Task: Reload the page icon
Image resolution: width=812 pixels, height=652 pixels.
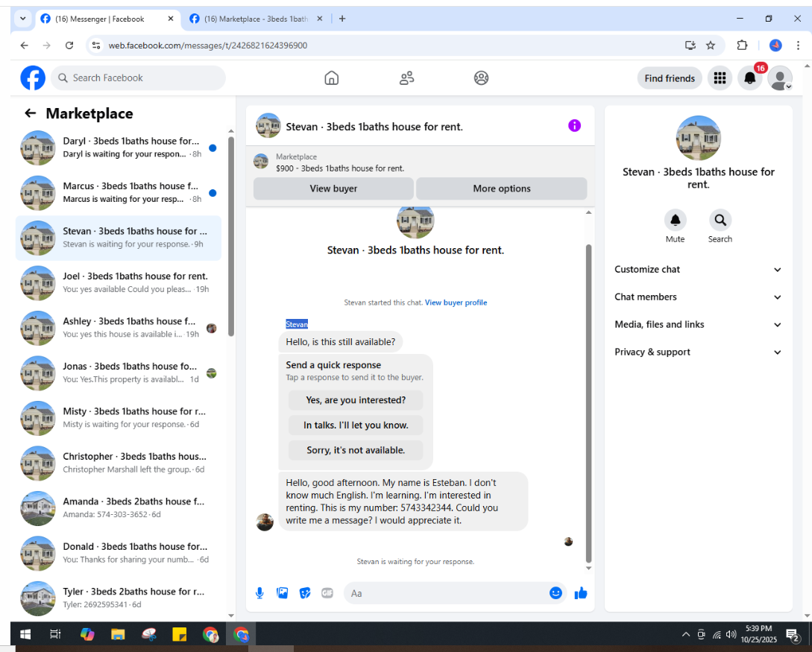Action: point(69,45)
